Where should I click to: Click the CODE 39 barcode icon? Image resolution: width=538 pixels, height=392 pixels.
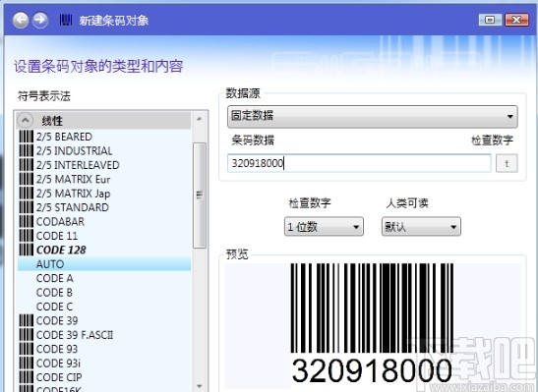click(27, 320)
